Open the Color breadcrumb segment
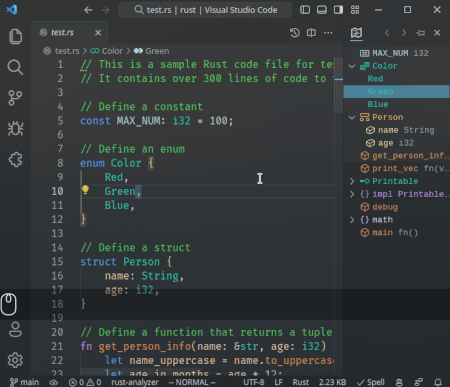Image resolution: width=450 pixels, height=387 pixels. point(112,51)
